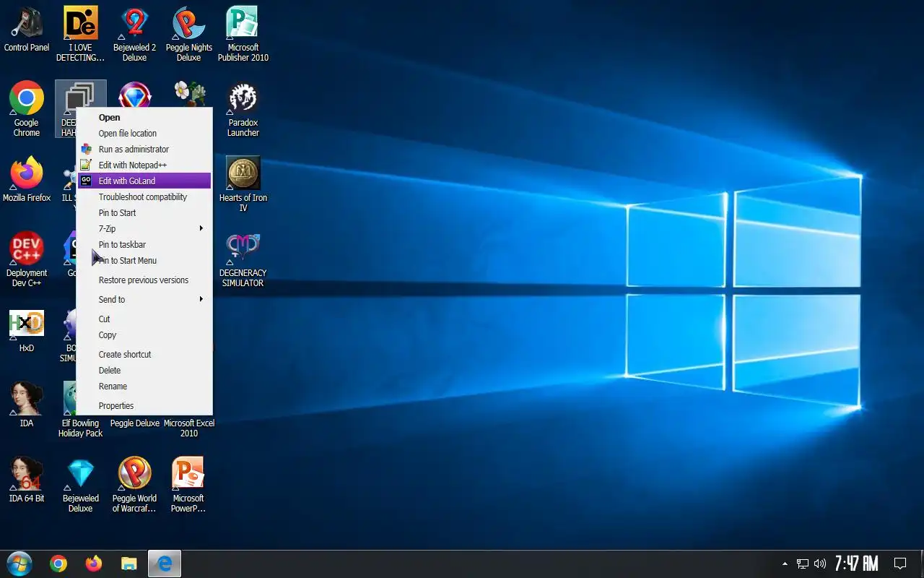This screenshot has height=578, width=924.
Task: Choose Copy in the context menu
Action: [144, 335]
